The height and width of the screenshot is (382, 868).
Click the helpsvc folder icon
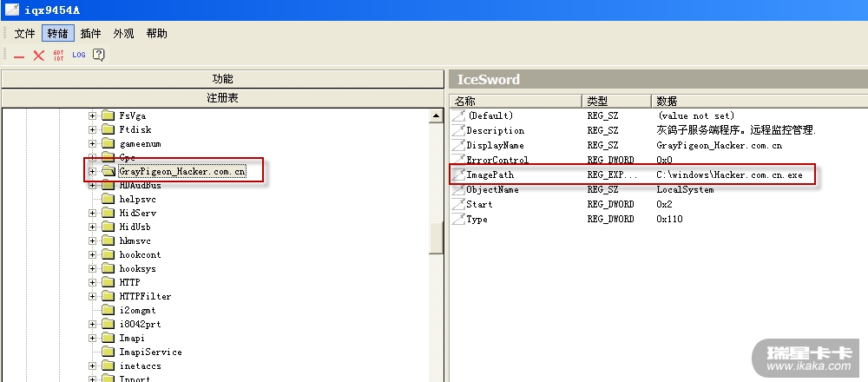[108, 199]
